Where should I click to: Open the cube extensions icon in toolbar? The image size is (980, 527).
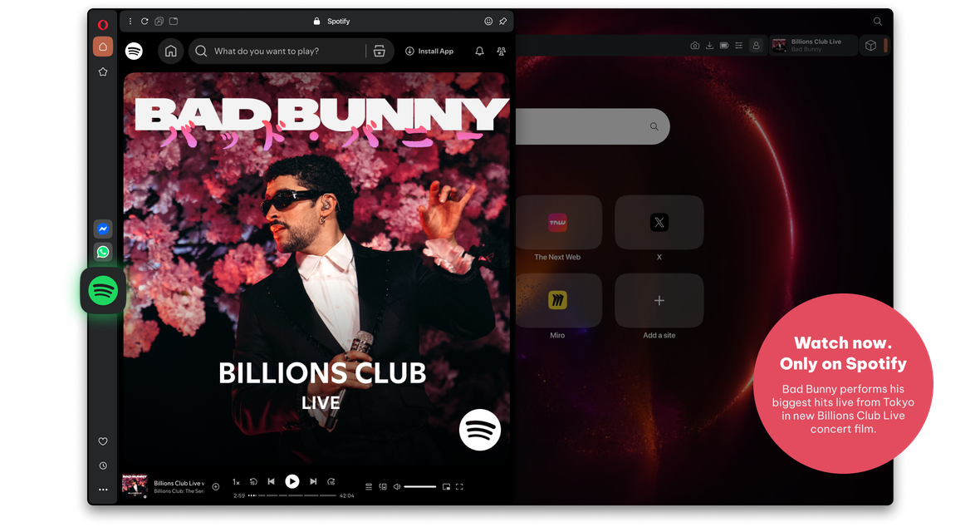click(870, 46)
